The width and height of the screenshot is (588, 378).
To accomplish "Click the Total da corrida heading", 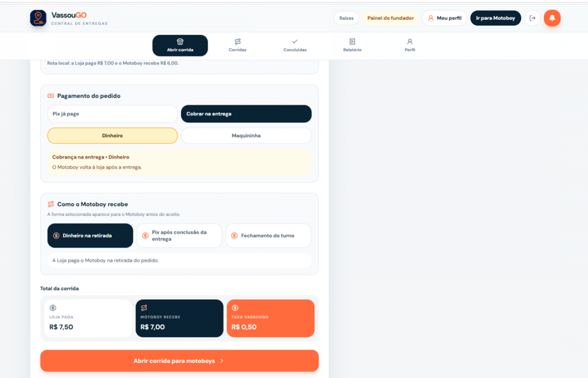I will 59,288.
